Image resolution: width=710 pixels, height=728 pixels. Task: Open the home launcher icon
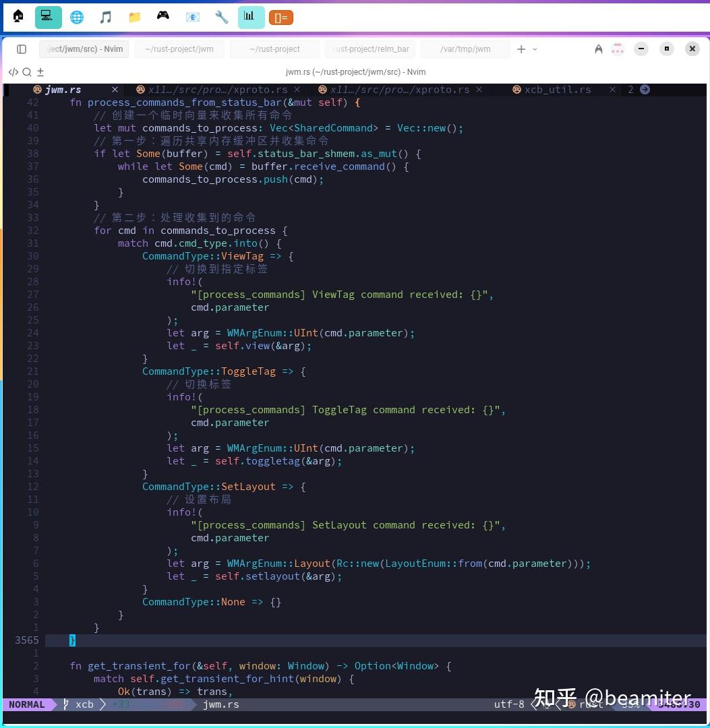[18, 17]
